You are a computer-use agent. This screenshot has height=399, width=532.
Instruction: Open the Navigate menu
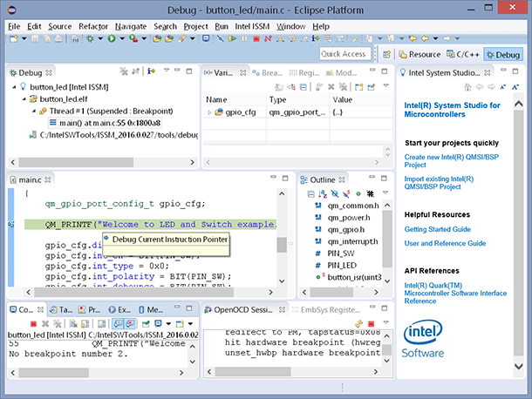point(130,26)
